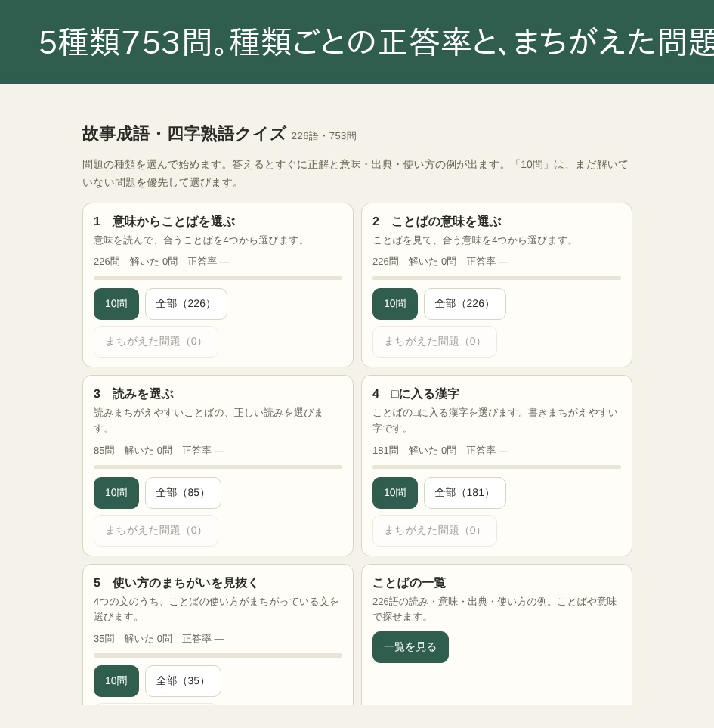Click 全部（226） in 意味からことばを選ぶ card
The width and height of the screenshot is (714, 728).
tap(186, 304)
